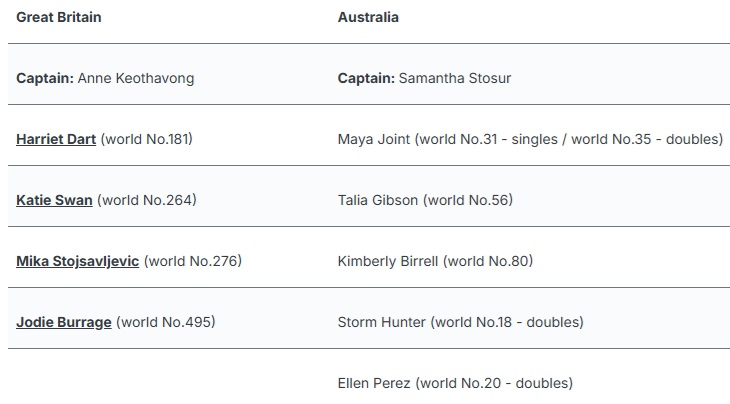Open the Jodie Burrage player link

coord(64,322)
